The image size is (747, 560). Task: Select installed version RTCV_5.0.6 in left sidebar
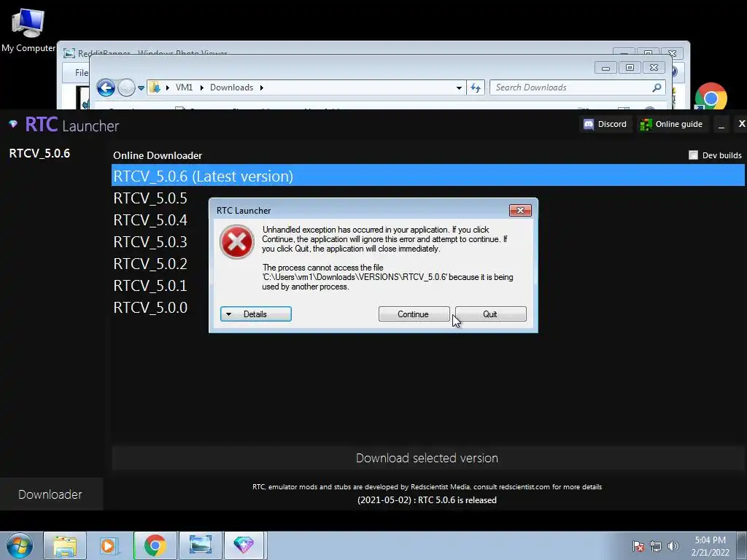[39, 153]
